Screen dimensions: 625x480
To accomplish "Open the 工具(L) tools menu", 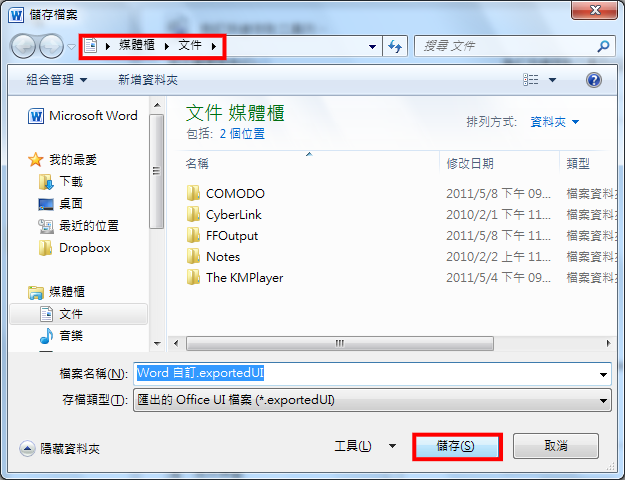I will 365,446.
